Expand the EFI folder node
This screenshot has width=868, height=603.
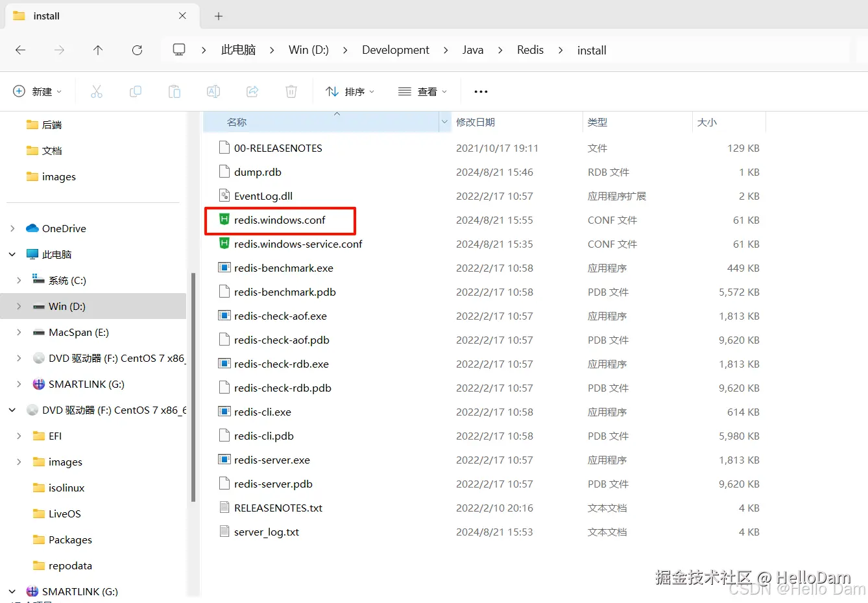[19, 436]
